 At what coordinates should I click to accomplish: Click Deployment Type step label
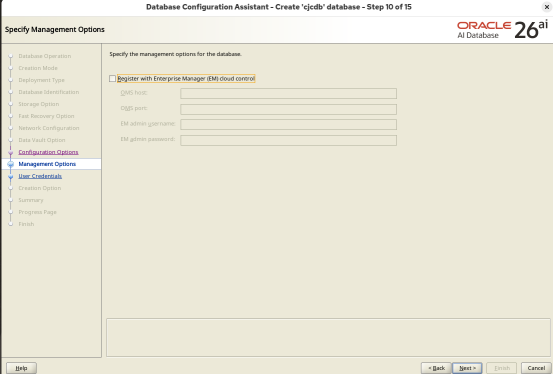41,80
